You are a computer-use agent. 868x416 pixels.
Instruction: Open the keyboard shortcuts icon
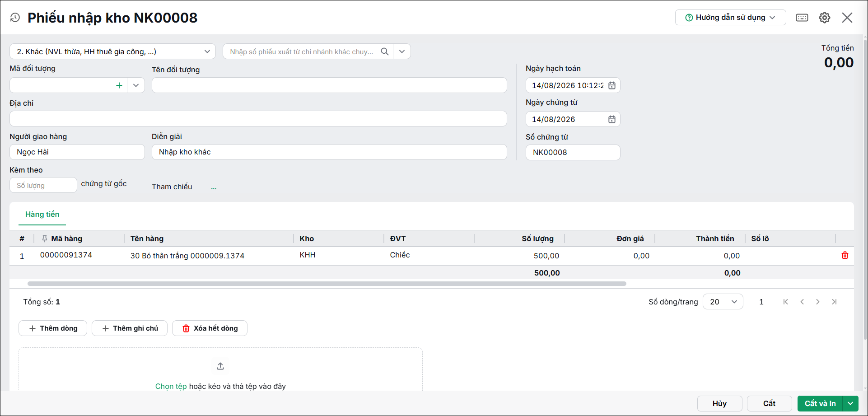click(802, 18)
